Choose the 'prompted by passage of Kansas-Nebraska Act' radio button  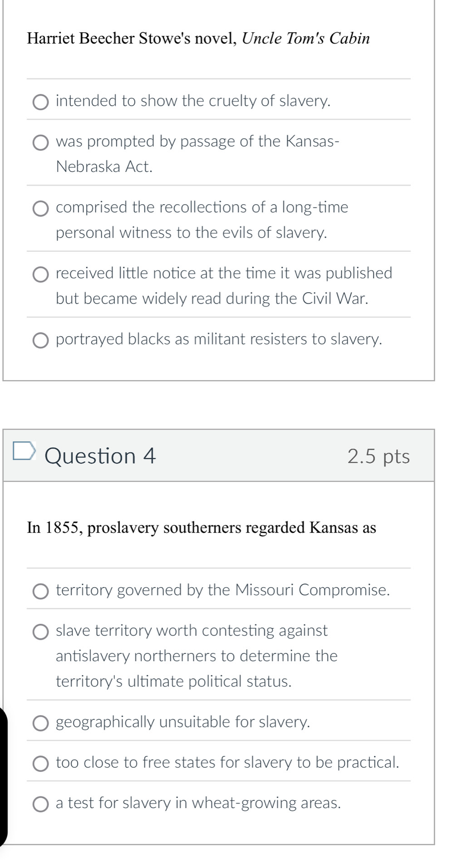(41, 143)
